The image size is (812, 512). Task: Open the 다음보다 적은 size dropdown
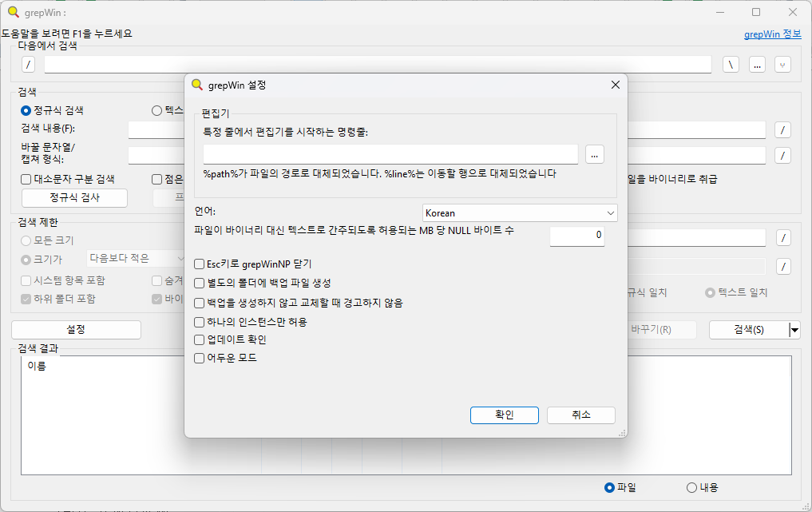pyautogui.click(x=136, y=258)
